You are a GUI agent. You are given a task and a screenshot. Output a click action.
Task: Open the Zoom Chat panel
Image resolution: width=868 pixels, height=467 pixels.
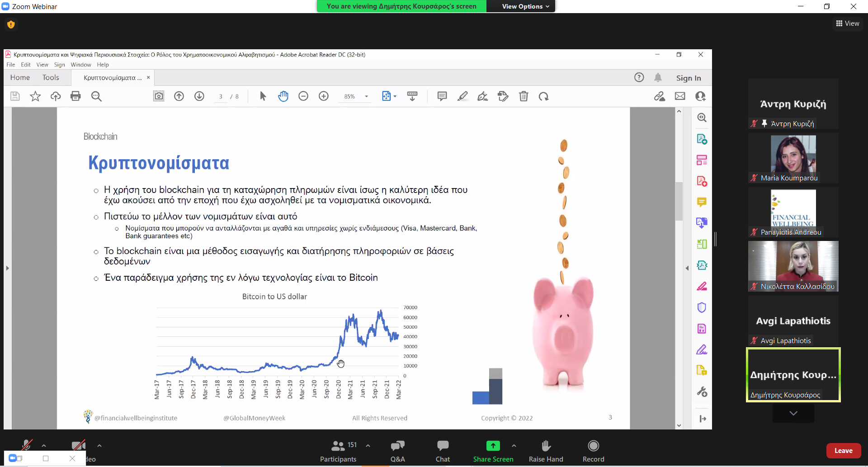click(443, 451)
